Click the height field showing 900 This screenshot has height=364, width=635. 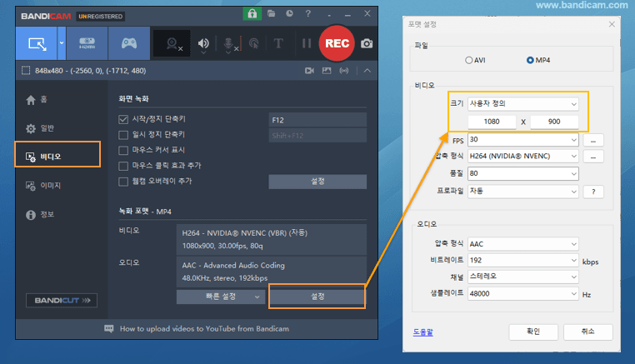554,122
